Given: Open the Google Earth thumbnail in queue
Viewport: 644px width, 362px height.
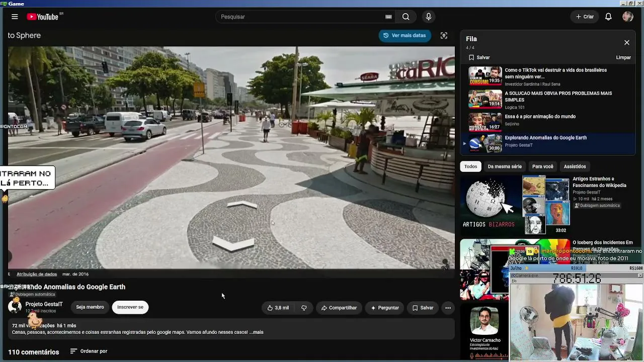Looking at the screenshot, I should tap(486, 143).
